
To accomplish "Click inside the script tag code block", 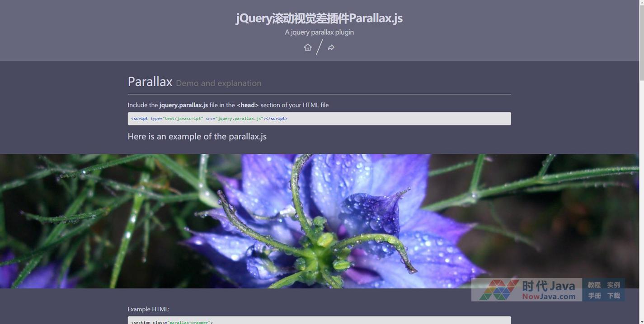I will (319, 119).
